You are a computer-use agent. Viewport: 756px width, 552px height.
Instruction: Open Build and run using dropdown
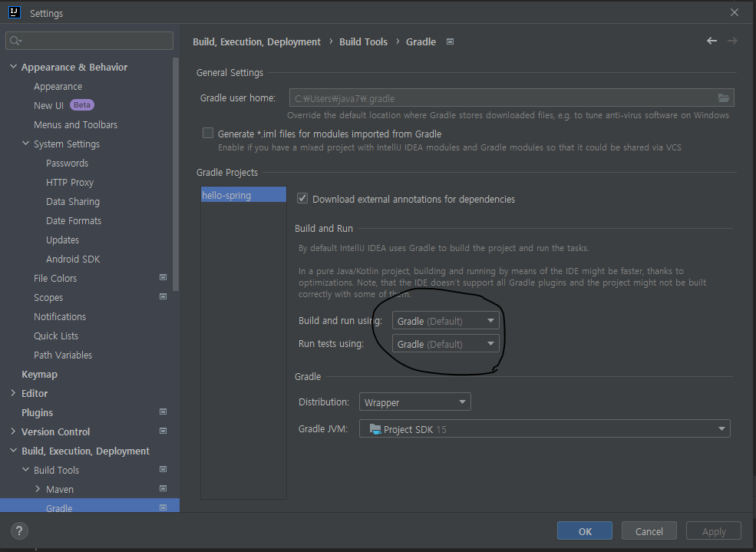[445, 321]
